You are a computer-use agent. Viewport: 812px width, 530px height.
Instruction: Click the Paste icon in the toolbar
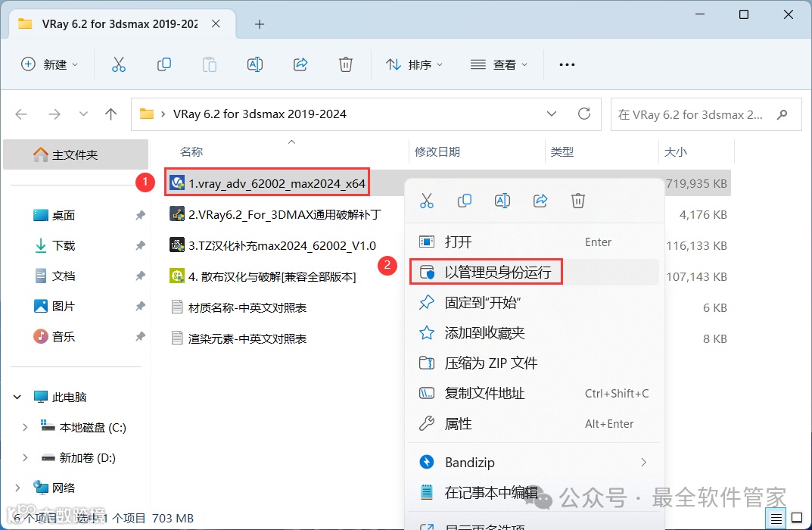tap(209, 64)
